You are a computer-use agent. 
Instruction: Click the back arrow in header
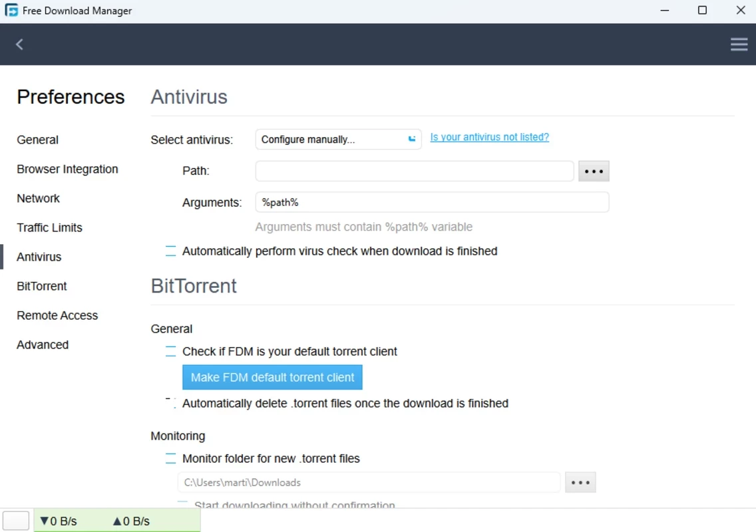click(19, 45)
